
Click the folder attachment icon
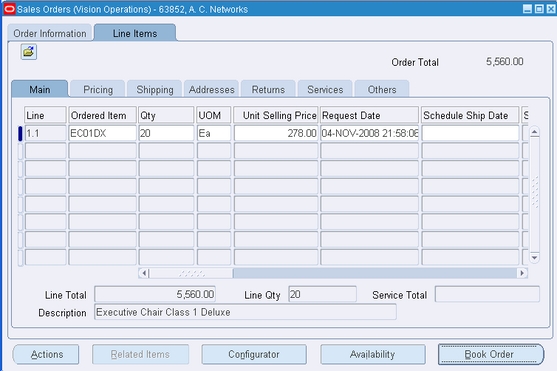pos(29,52)
